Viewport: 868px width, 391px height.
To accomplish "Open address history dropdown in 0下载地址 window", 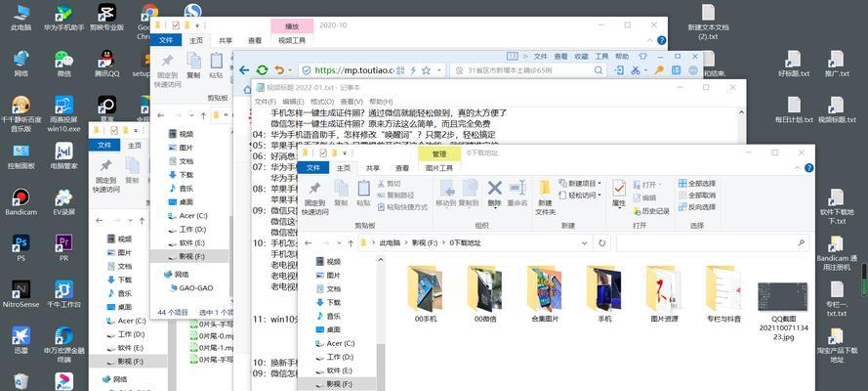I will pos(585,243).
